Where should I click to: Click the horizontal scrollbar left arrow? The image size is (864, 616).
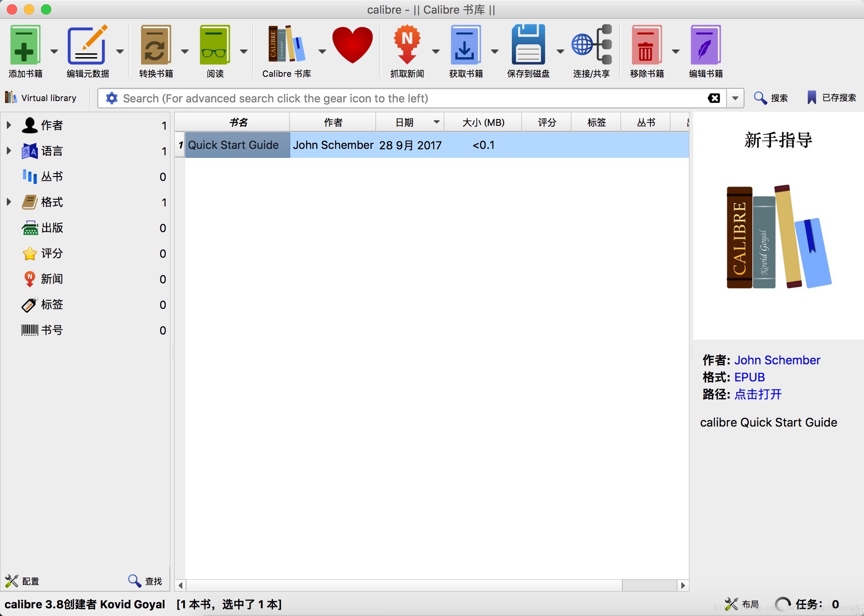point(181,585)
